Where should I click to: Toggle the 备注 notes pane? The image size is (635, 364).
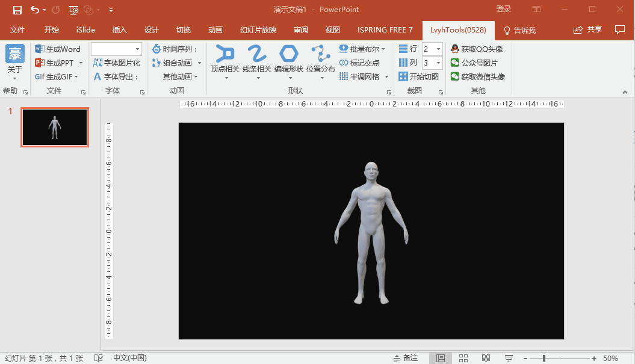coord(405,358)
